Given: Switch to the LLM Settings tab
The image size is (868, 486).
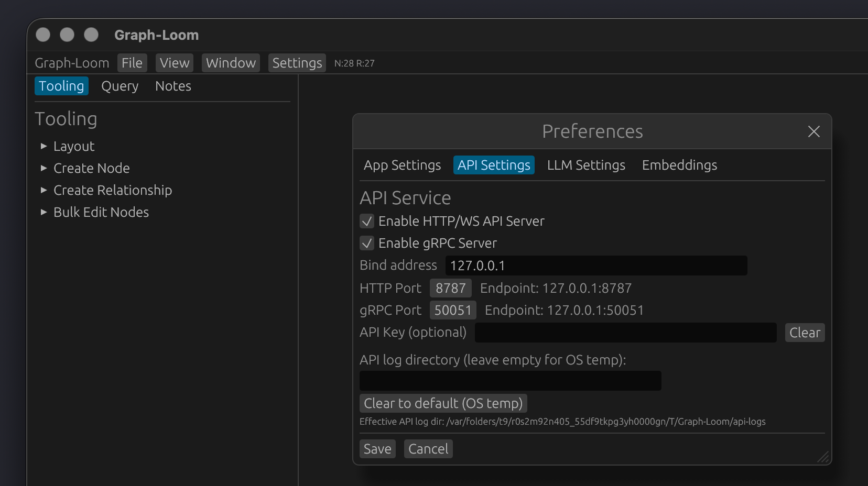Looking at the screenshot, I should tap(585, 165).
